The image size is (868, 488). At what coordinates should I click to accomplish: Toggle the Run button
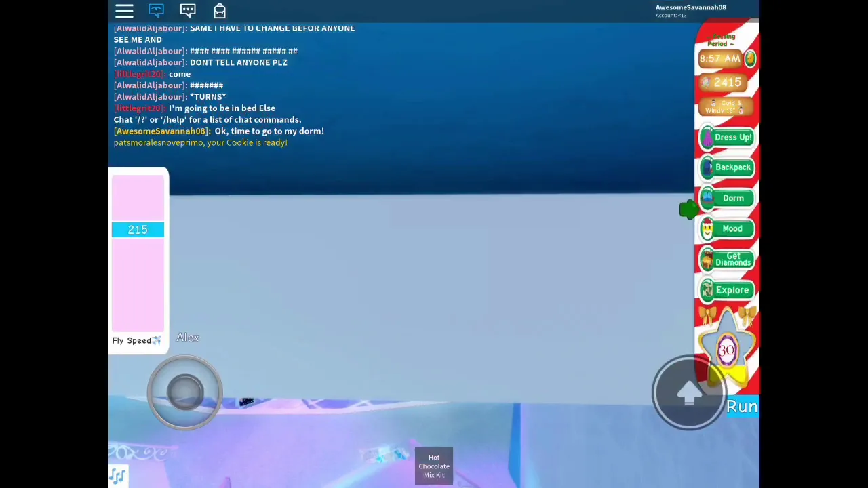(x=742, y=407)
